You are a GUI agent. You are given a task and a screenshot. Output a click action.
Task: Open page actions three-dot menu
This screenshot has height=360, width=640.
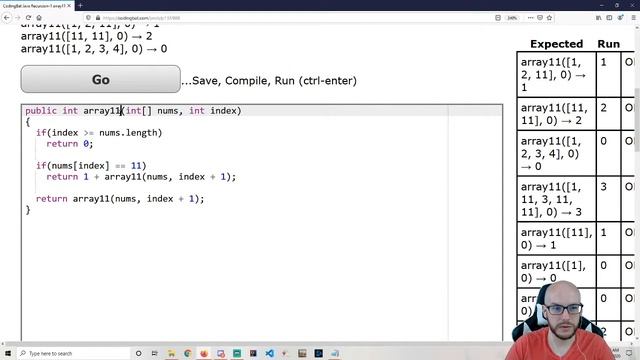tap(530, 18)
